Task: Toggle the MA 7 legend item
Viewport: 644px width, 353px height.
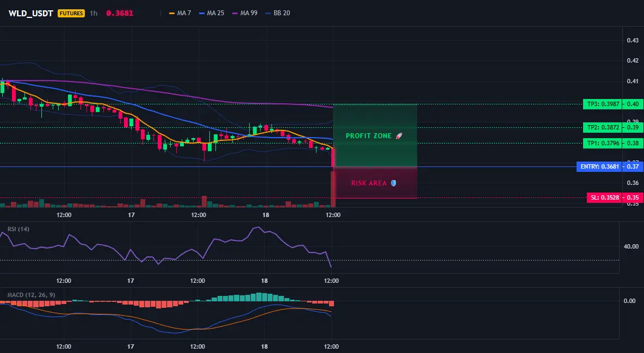Action: [x=180, y=13]
